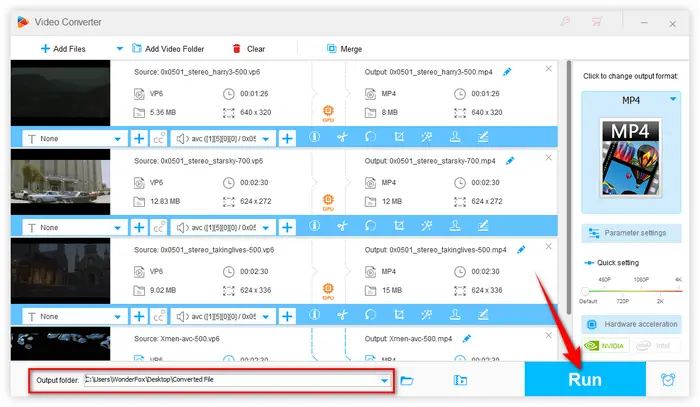The height and width of the screenshot is (407, 700).
Task: Toggle CC captions for harry3-500 row
Action: click(159, 138)
